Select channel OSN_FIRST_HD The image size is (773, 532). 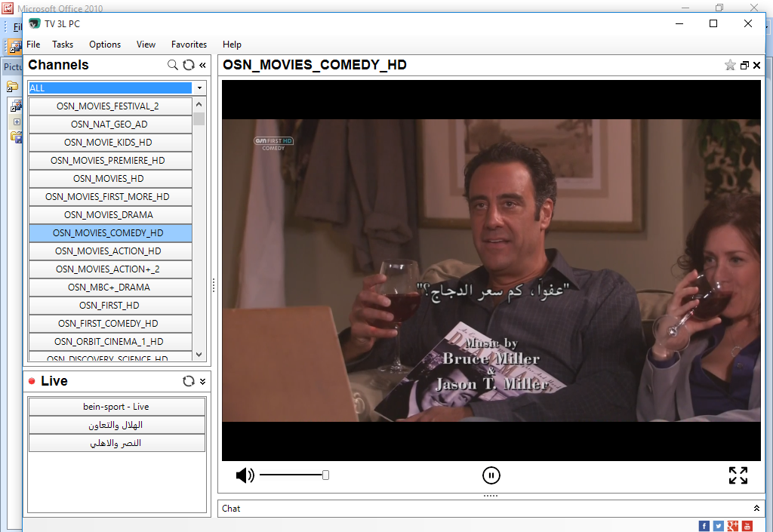click(110, 306)
